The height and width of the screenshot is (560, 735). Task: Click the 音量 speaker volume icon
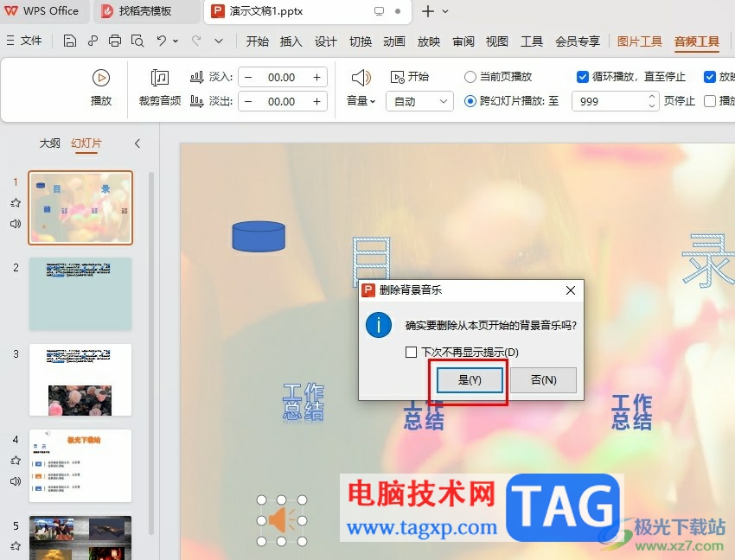point(361,78)
